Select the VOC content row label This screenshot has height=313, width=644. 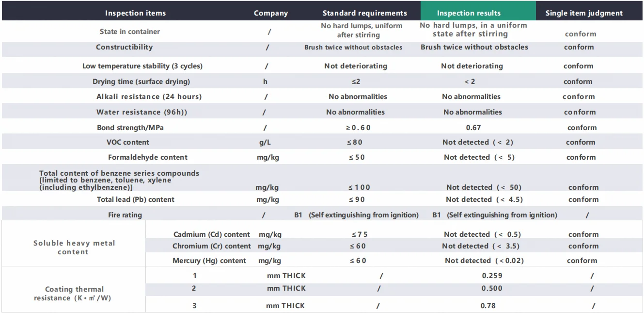point(128,142)
